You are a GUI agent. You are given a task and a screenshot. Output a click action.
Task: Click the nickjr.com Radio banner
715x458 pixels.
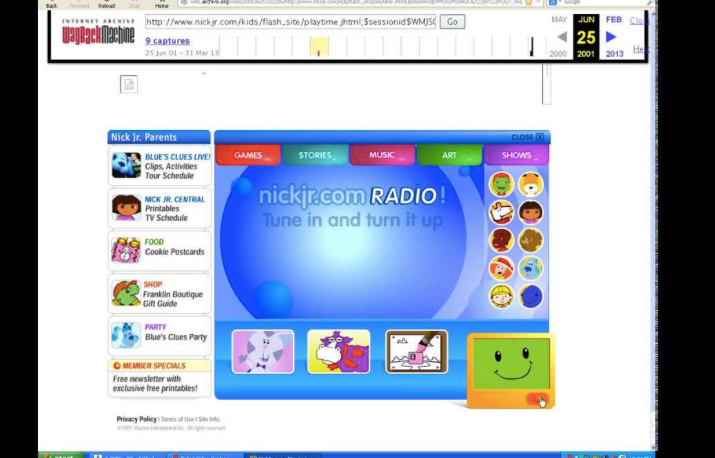click(x=351, y=208)
